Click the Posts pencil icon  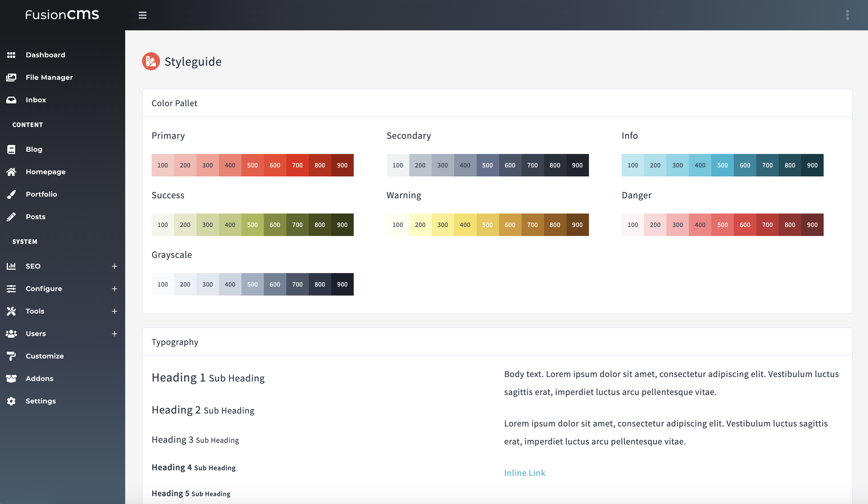11,217
